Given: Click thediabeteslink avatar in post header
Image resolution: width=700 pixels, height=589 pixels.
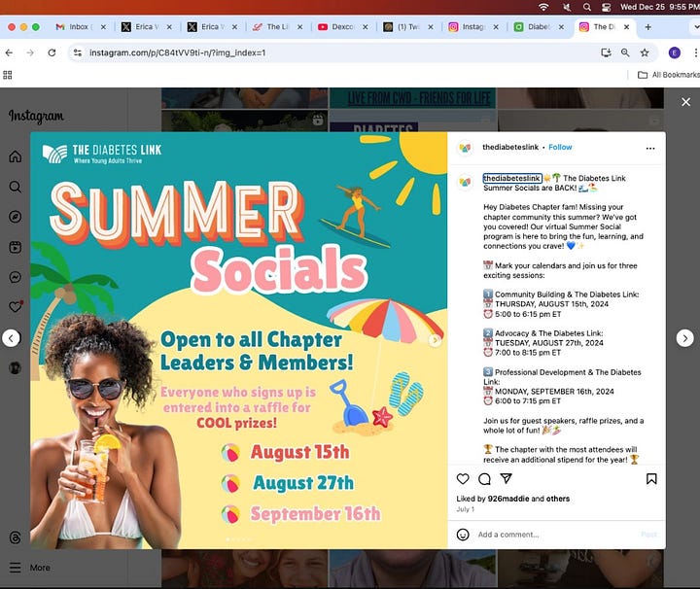Looking at the screenshot, I should 465,148.
